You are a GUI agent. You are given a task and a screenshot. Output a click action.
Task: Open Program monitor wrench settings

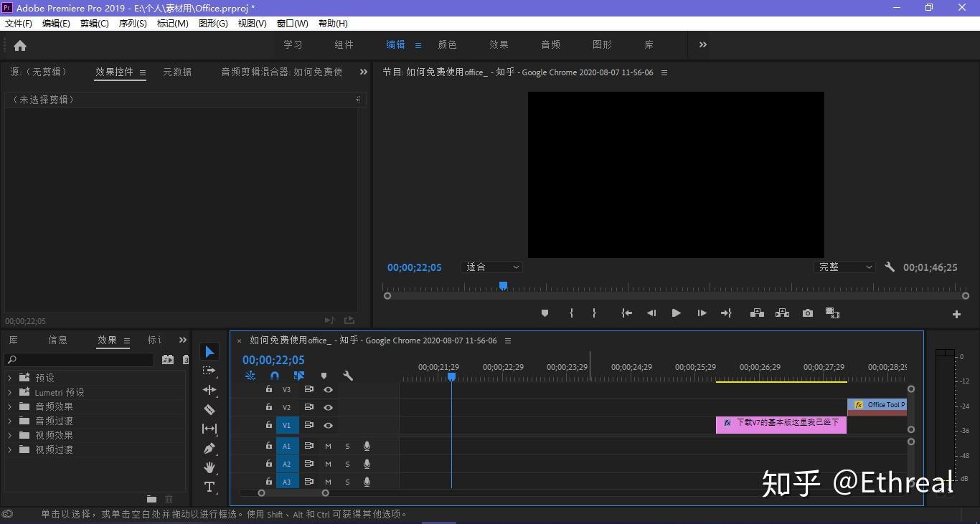[890, 267]
